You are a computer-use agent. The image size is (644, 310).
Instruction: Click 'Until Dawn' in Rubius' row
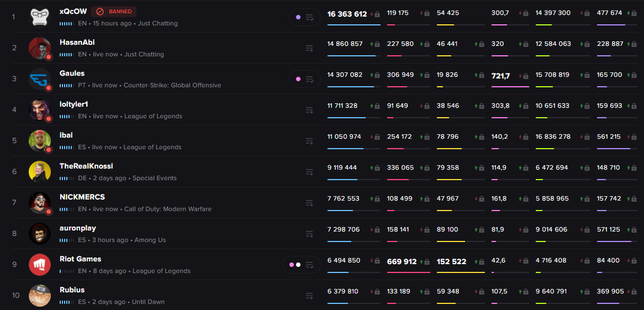pyautogui.click(x=148, y=302)
